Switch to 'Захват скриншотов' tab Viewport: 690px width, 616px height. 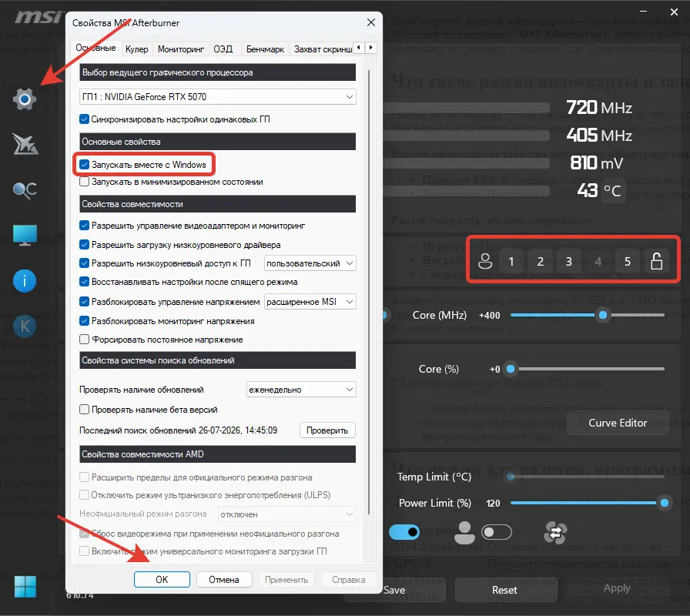pyautogui.click(x=323, y=49)
